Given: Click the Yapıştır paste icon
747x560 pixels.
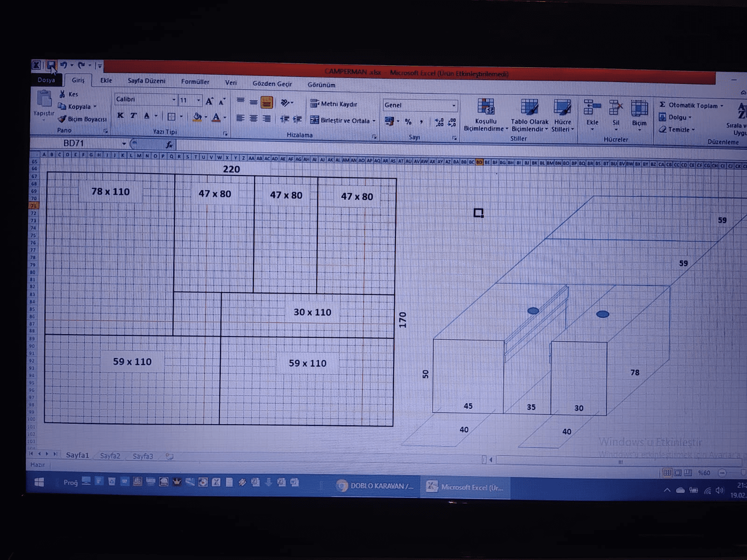Looking at the screenshot, I should [x=44, y=98].
